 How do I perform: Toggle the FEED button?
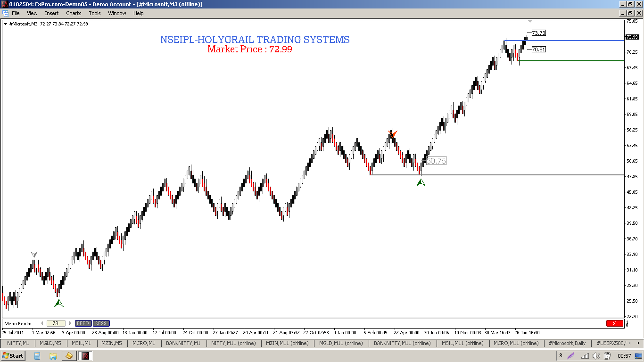coord(83,323)
